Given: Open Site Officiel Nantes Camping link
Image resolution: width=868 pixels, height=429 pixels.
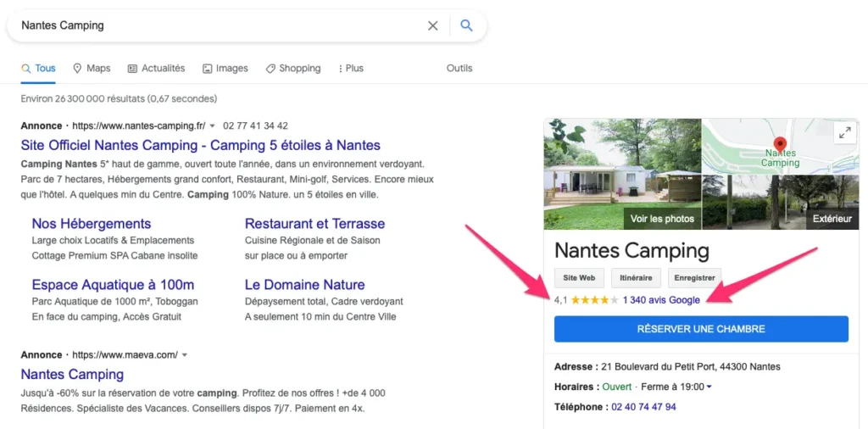Looking at the screenshot, I should coord(200,146).
